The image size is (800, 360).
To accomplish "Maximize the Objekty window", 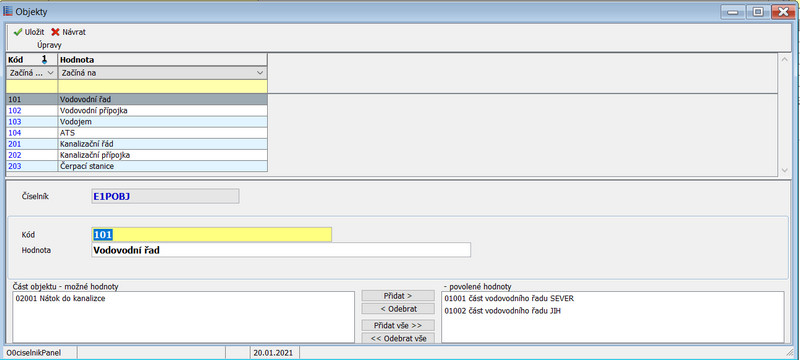I will (x=758, y=12).
